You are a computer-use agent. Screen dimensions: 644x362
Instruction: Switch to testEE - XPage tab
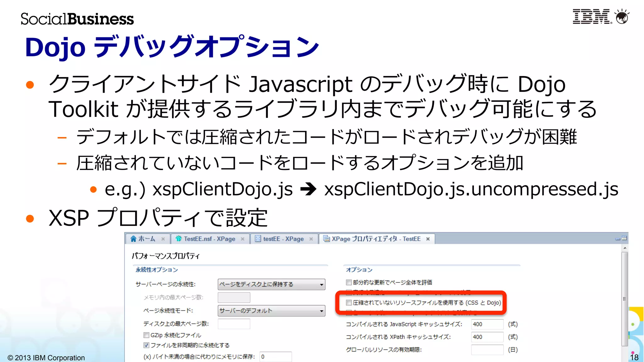[284, 239]
